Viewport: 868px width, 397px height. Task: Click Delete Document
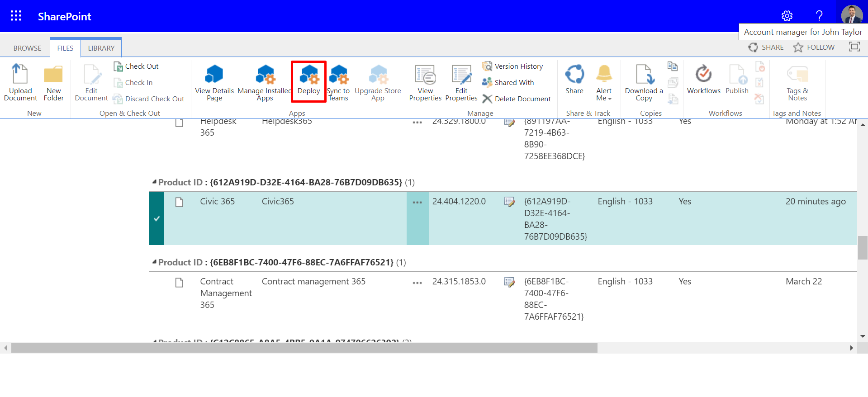point(517,99)
